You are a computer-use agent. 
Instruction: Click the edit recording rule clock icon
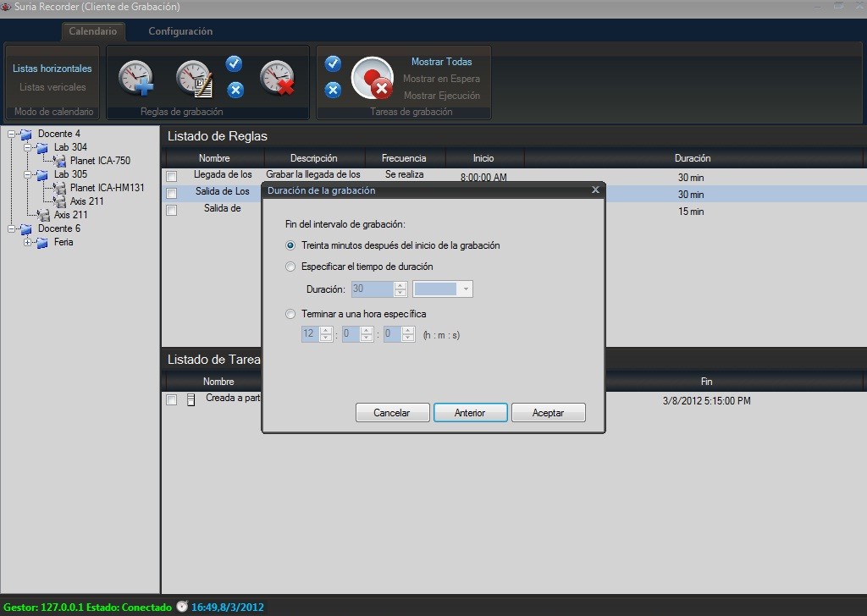pyautogui.click(x=194, y=78)
